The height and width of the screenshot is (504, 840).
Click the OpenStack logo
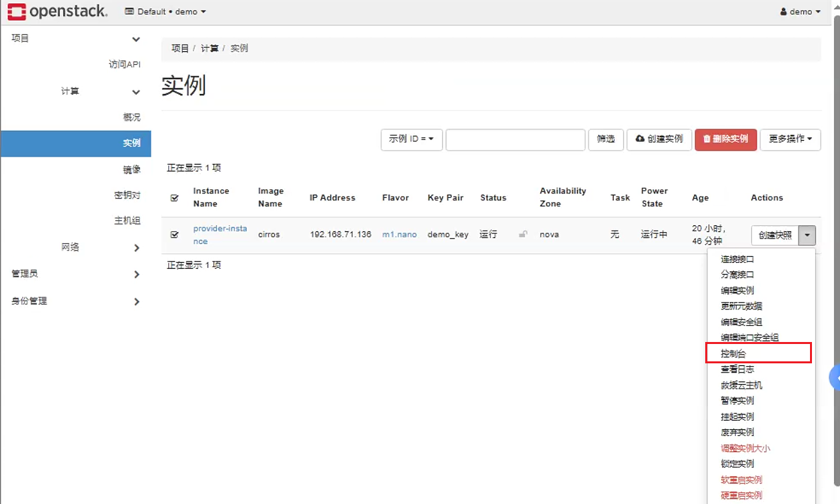[58, 11]
